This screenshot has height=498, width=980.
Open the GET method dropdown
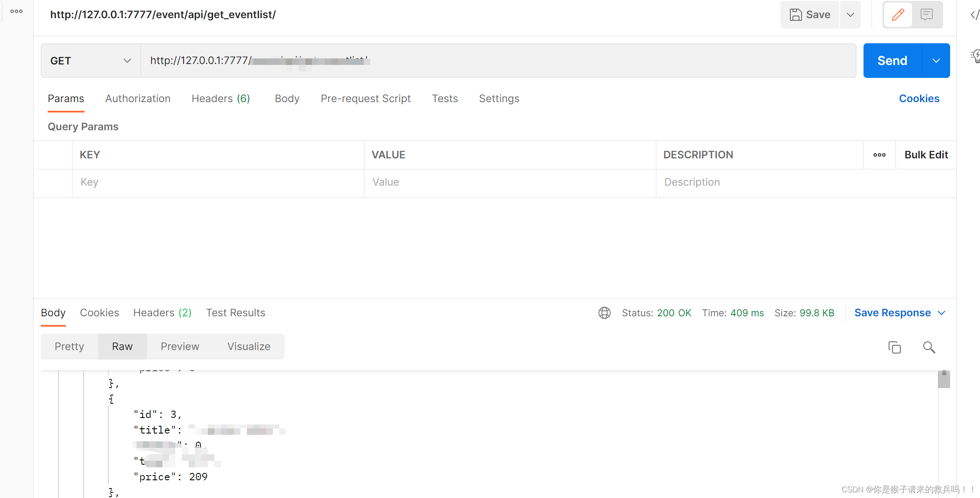[x=91, y=61]
